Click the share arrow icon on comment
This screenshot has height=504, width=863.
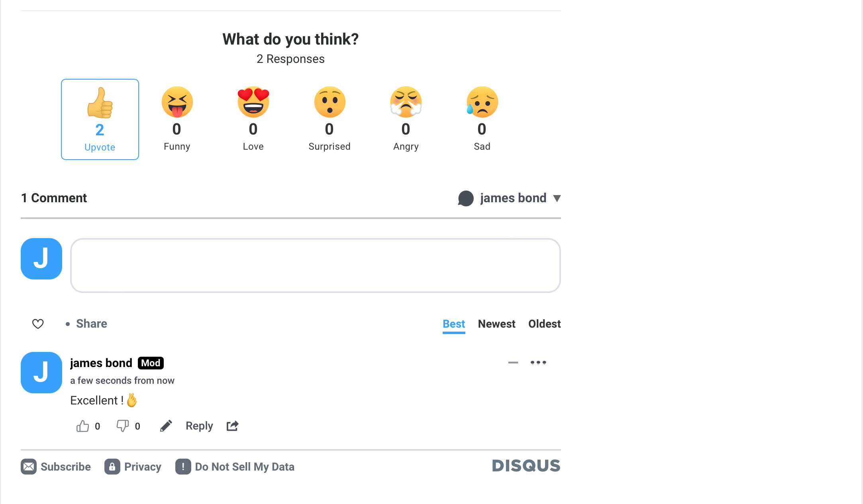tap(233, 426)
